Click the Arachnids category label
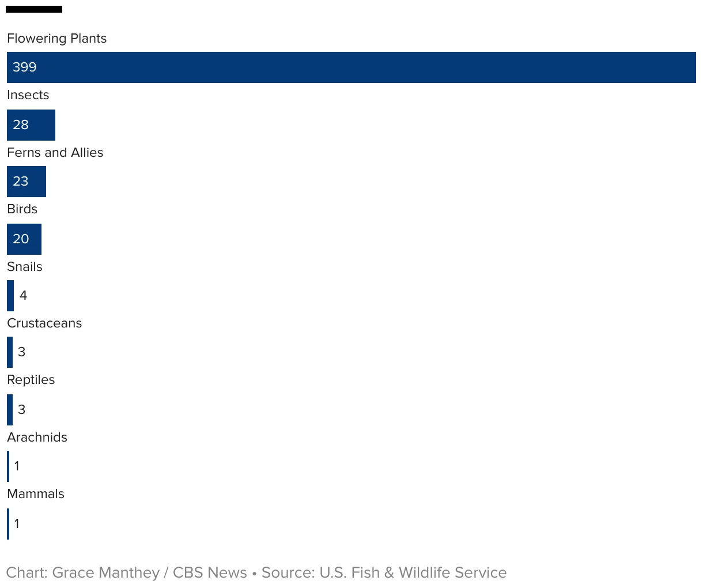703x588 pixels. [x=37, y=438]
